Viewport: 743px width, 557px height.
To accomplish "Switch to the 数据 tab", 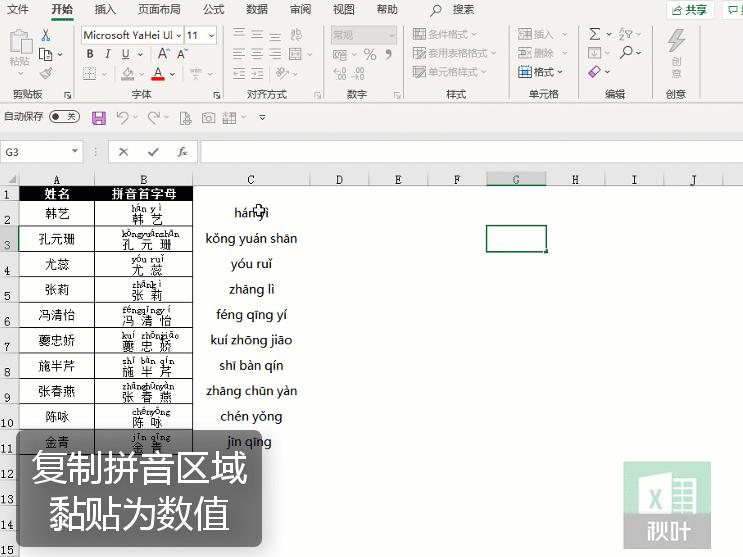I will (x=257, y=9).
